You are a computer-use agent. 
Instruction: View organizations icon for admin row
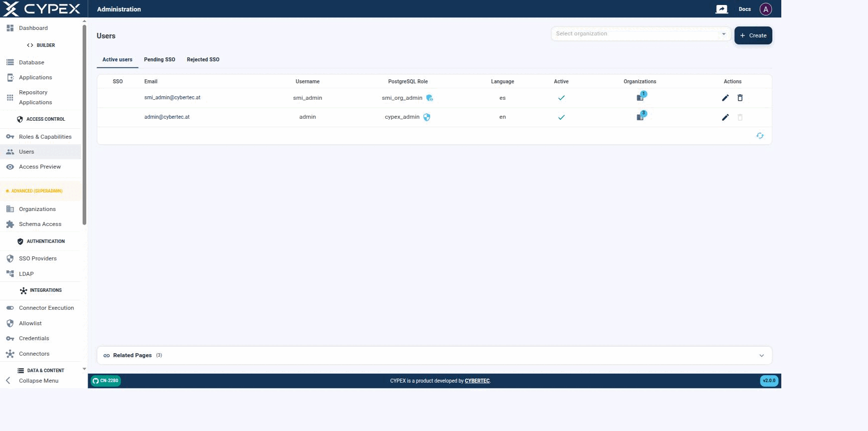click(x=640, y=117)
